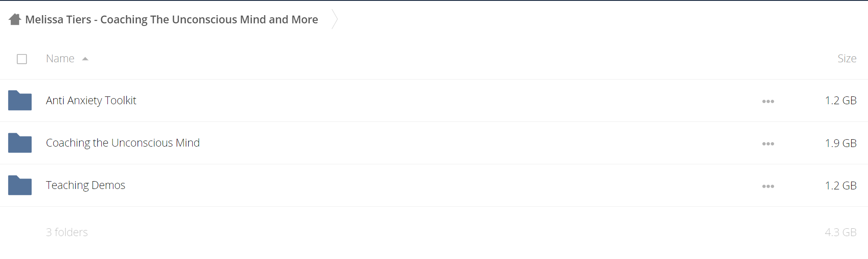Click the 1.9 GB size value
Screen dimensions: 868x259
pyautogui.click(x=841, y=143)
